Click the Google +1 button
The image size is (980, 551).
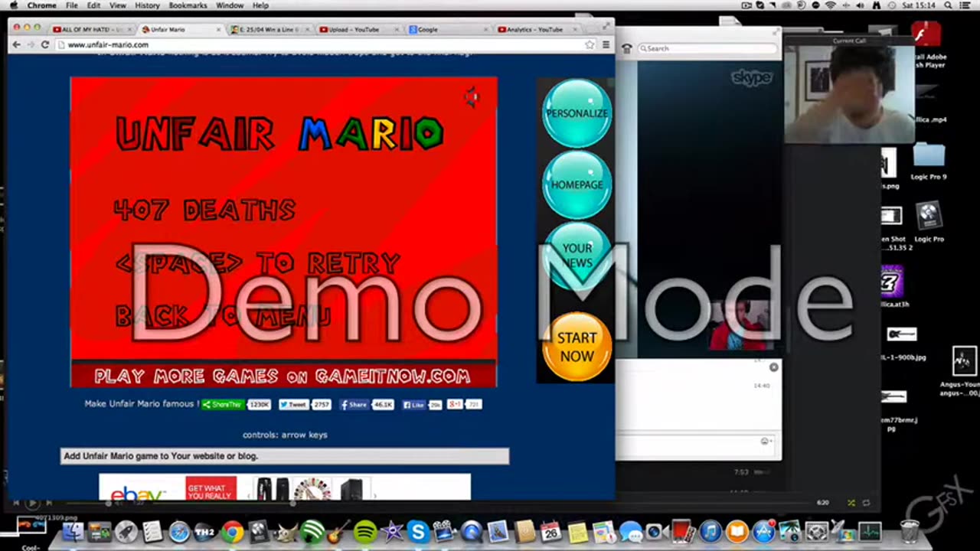456,404
